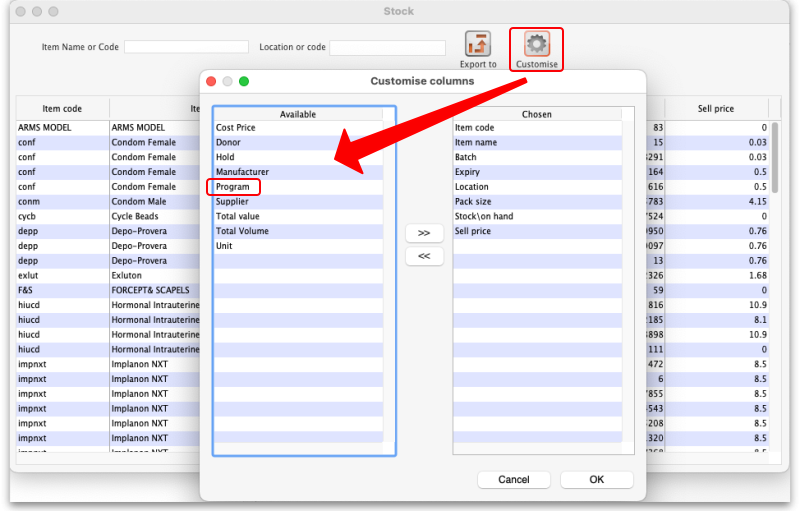Pick Supplier in Available list
Image resolution: width=800 pixels, height=511 pixels.
(x=232, y=202)
